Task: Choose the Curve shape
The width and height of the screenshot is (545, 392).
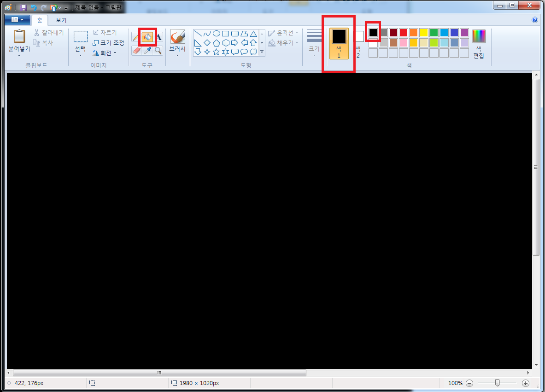Action: pyautogui.click(x=207, y=34)
